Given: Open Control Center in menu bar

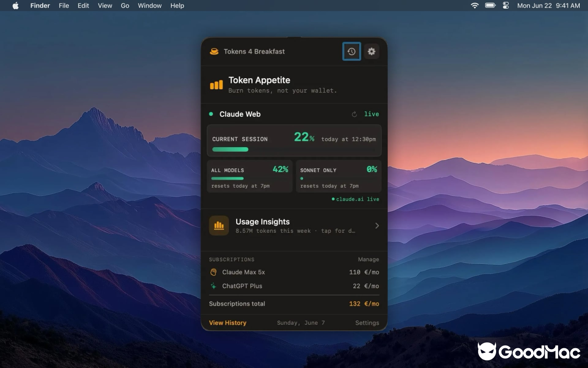Looking at the screenshot, I should tap(506, 6).
